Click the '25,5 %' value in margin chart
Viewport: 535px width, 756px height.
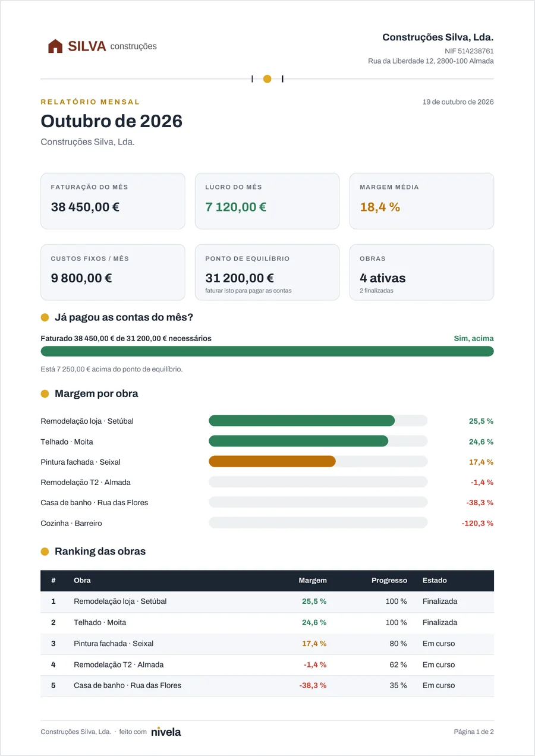coord(481,421)
